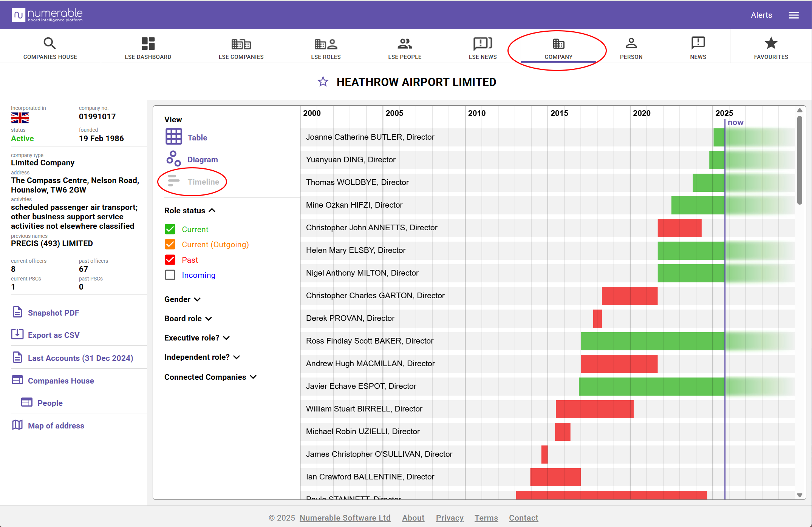Go to the LSE Dashboard tab
The width and height of the screenshot is (812, 527).
148,48
